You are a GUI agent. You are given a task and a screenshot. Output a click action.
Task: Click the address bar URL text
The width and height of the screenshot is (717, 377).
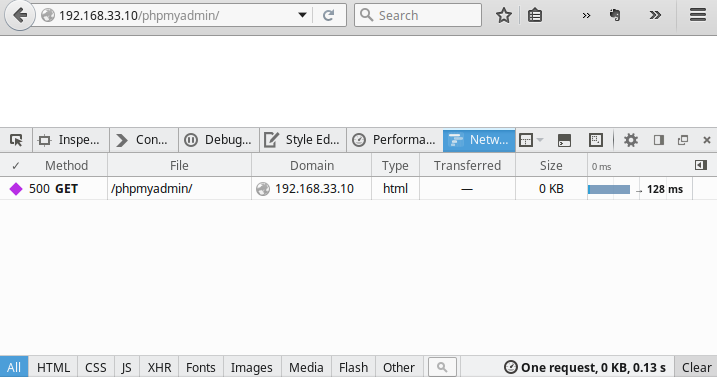(x=139, y=15)
